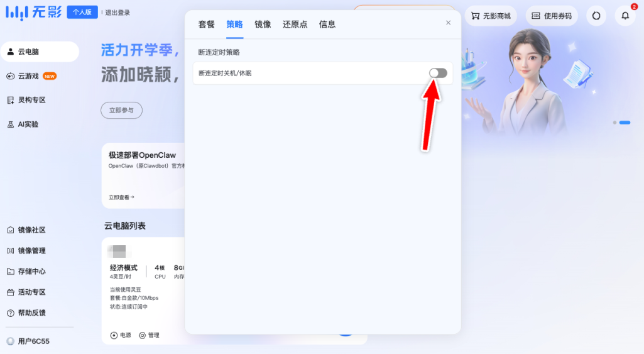Go to the 信息 tab
Screen dimensions: 644x354
pyautogui.click(x=327, y=25)
